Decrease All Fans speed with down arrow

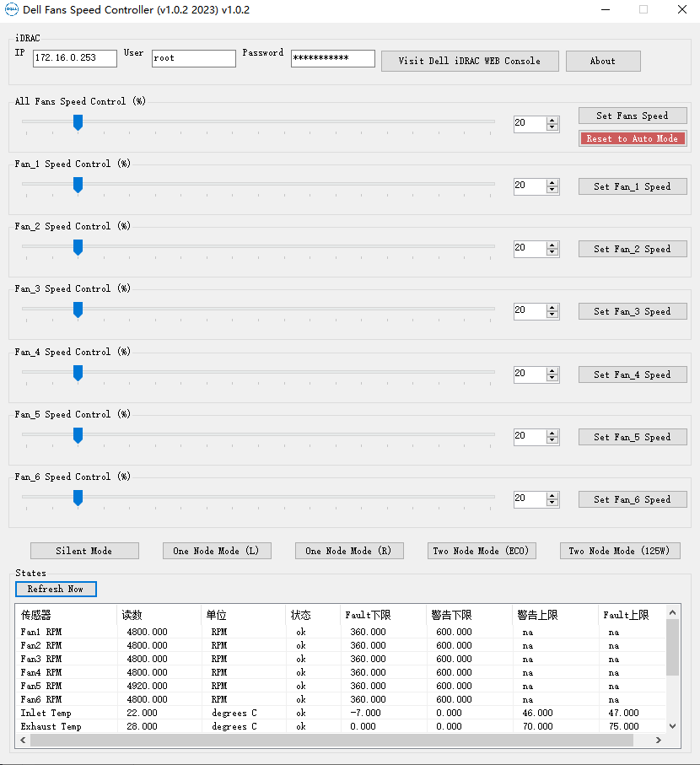coord(552,127)
